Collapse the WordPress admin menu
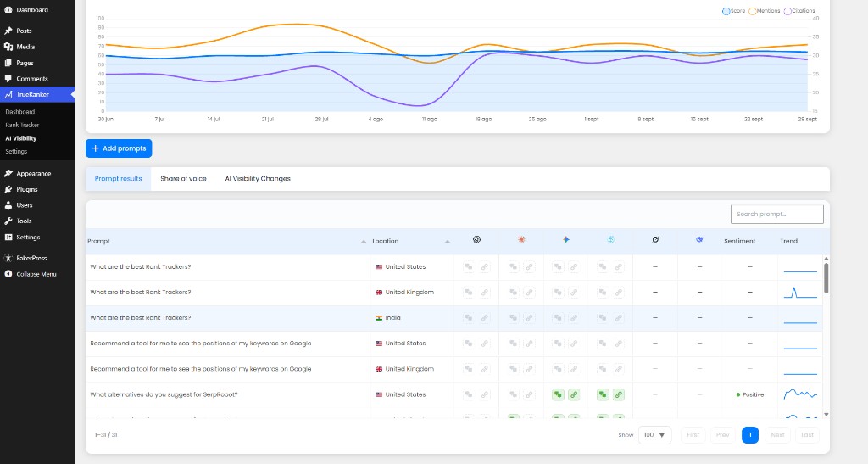This screenshot has width=868, height=464. click(x=31, y=274)
